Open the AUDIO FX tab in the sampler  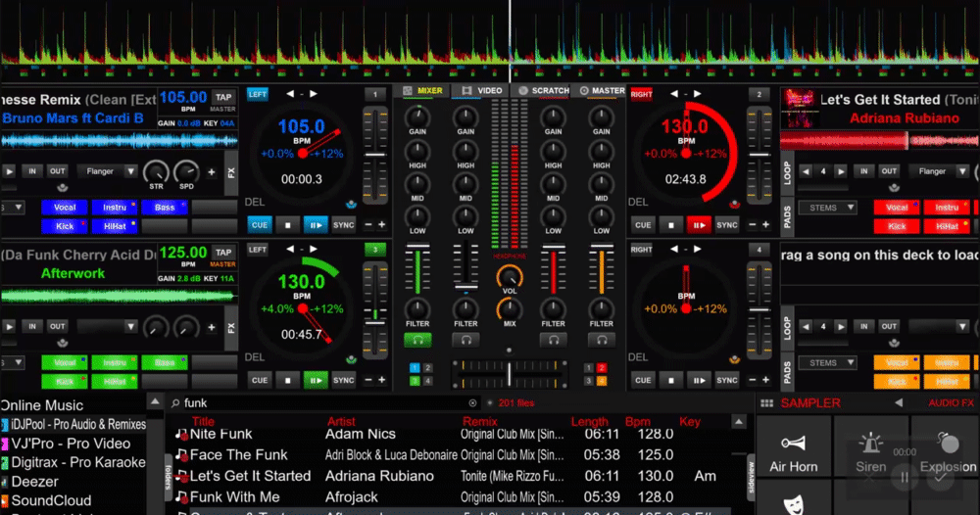click(x=951, y=403)
